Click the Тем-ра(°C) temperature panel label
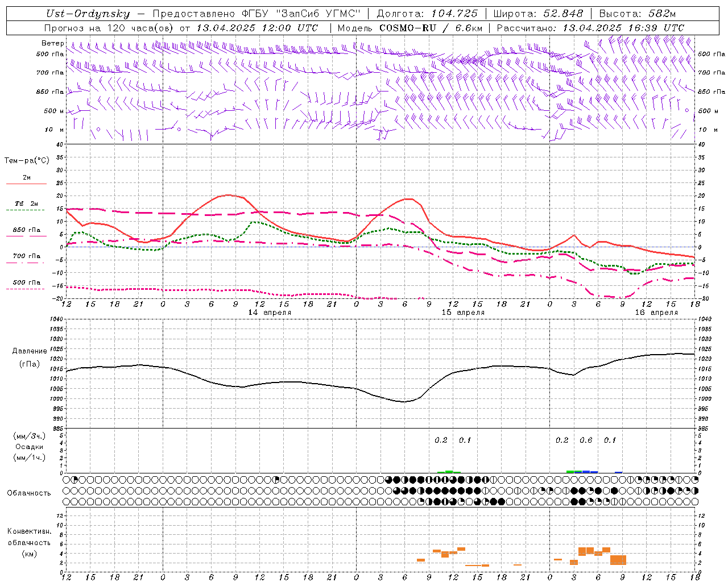Viewport: 728px width, 582px height. tap(27, 161)
